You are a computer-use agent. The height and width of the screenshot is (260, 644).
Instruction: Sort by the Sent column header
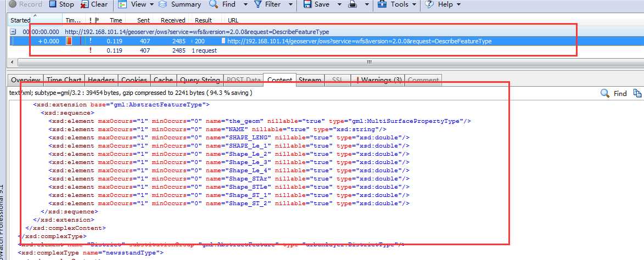pos(143,20)
